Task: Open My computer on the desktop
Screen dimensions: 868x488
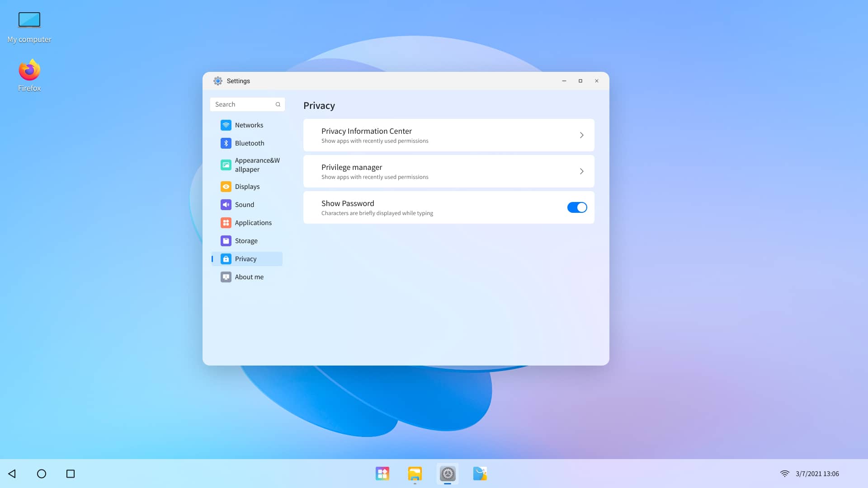Action: pos(29,20)
